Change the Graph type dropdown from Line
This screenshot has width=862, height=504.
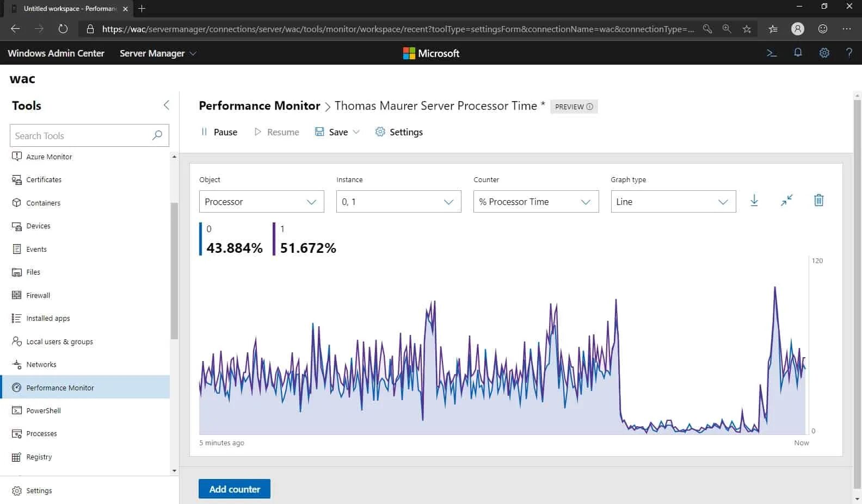tap(673, 202)
